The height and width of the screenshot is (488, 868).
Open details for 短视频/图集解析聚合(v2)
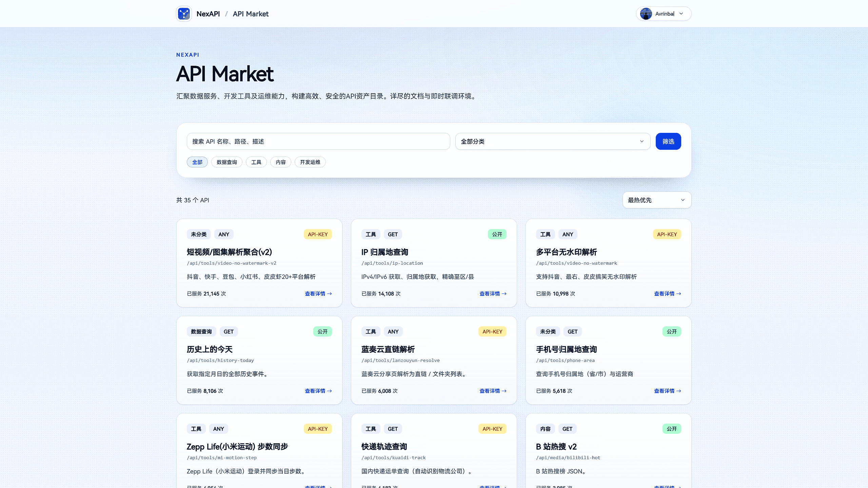[318, 294]
